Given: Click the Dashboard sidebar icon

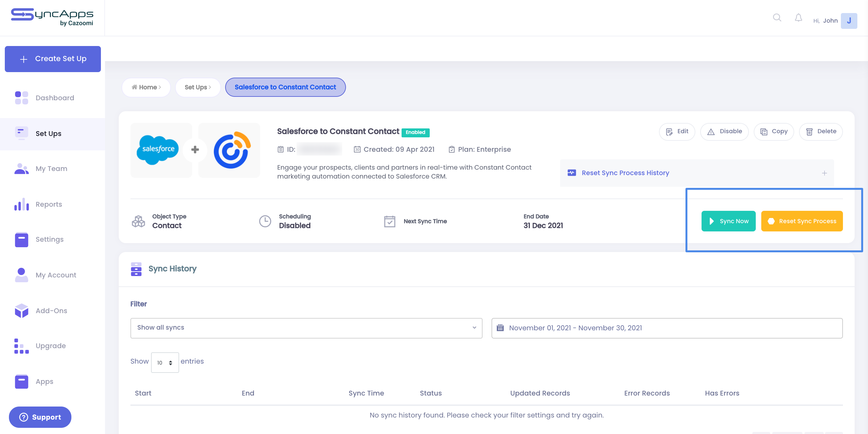Looking at the screenshot, I should pos(22,98).
